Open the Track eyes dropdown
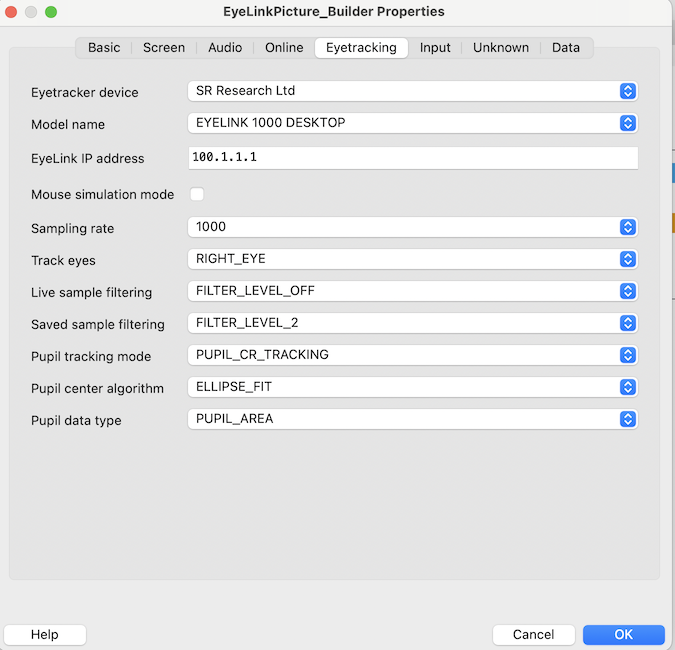The image size is (675, 650). (x=412, y=259)
